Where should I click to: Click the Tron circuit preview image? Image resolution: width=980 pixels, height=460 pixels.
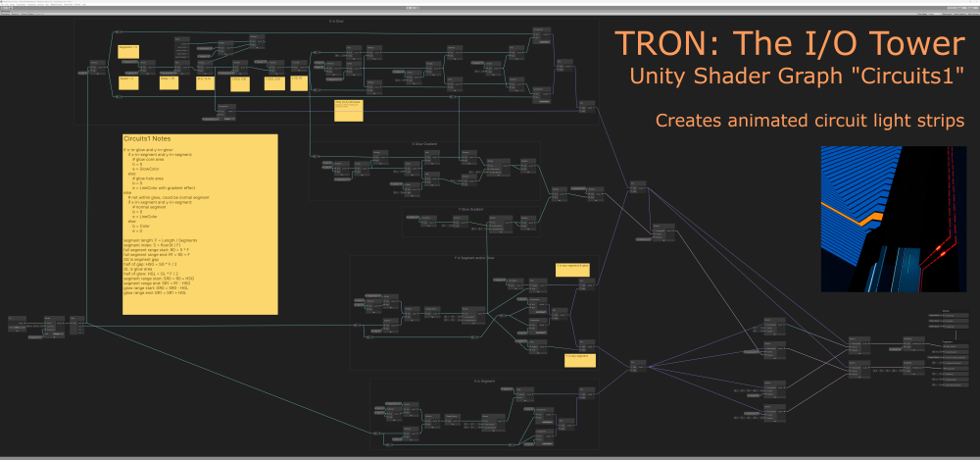[x=893, y=219]
